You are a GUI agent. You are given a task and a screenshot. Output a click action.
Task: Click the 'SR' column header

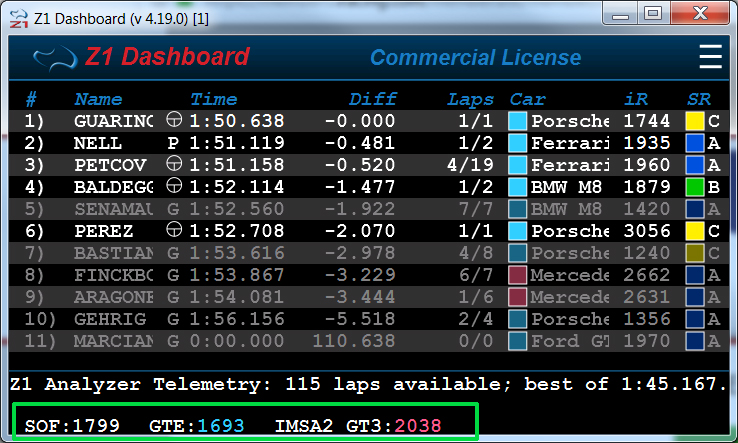click(x=698, y=99)
